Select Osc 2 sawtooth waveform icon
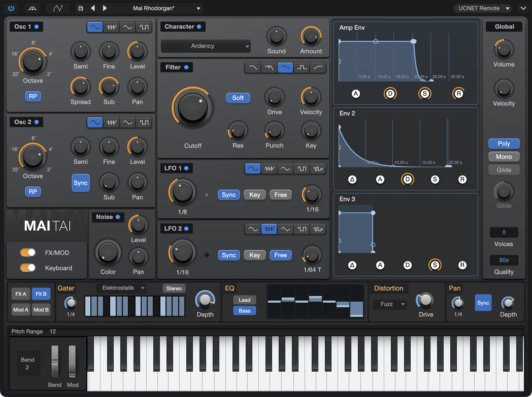532x397 pixels. tap(111, 122)
